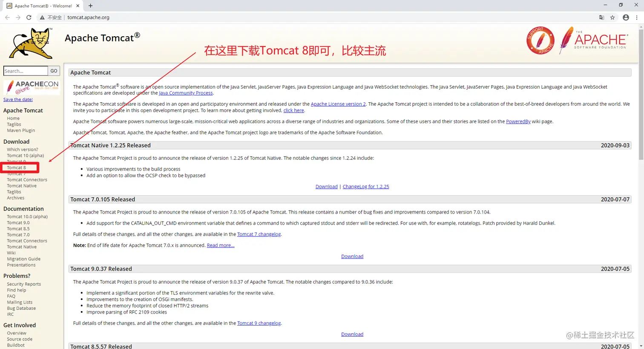Click the '2020-09-03' release date

click(615, 145)
